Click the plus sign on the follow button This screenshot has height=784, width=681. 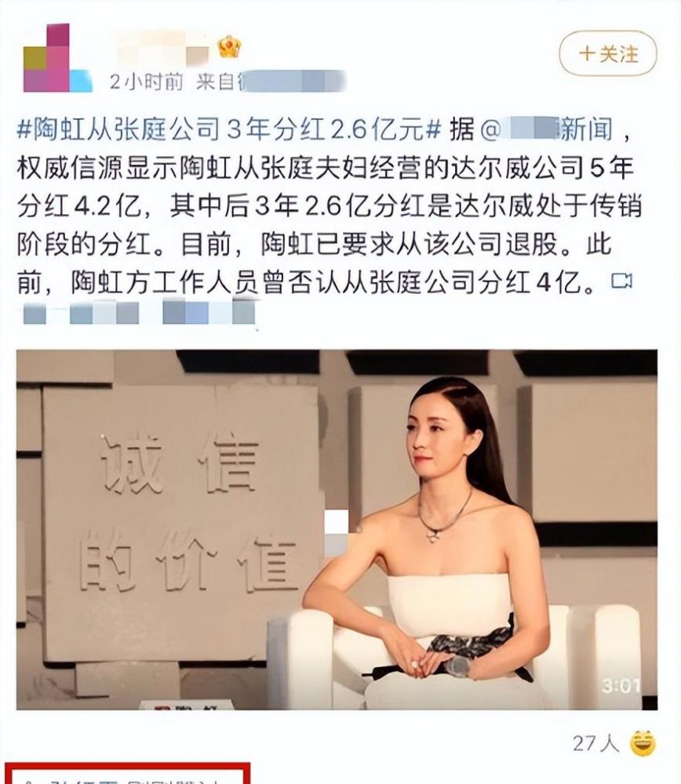coord(586,53)
